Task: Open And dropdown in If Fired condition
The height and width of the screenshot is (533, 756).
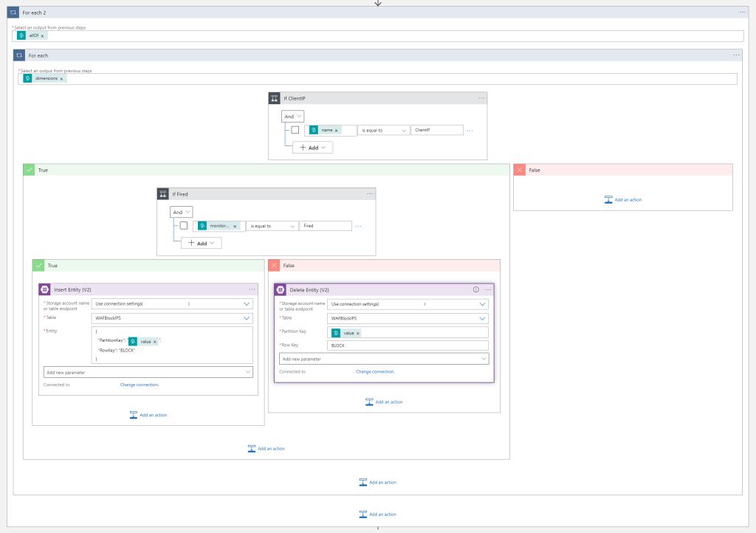Action: [x=181, y=212]
